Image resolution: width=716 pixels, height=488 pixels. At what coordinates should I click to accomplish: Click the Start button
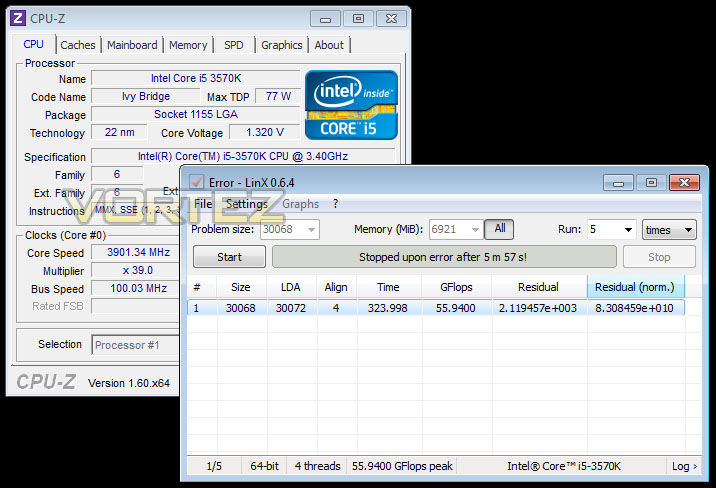point(229,257)
